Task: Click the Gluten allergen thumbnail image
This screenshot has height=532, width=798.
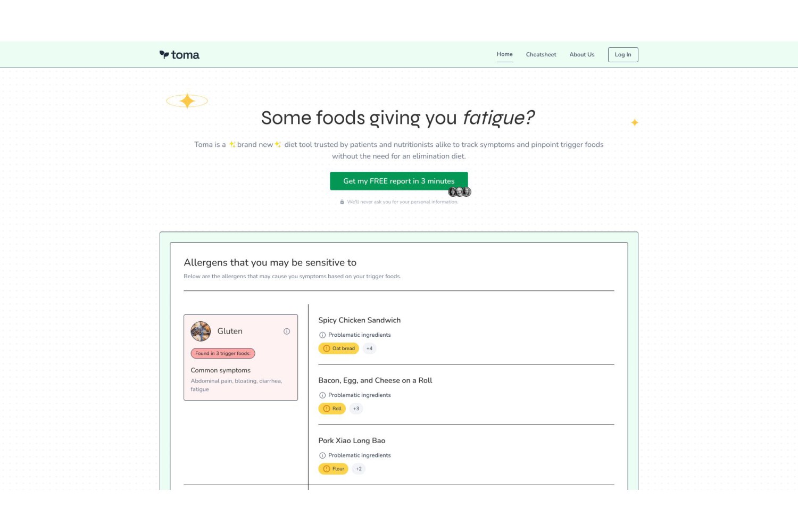Action: [201, 331]
